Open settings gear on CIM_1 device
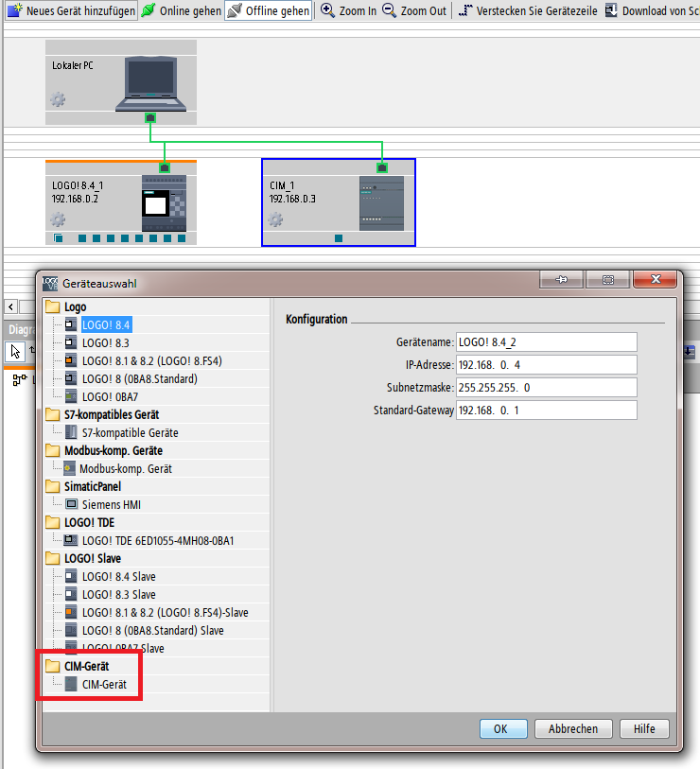700x769 pixels. click(275, 219)
